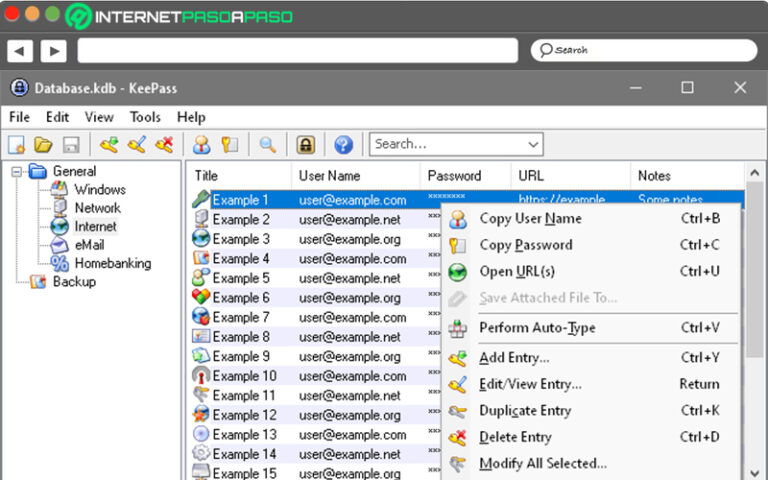This screenshot has width=768, height=480.
Task: Open the Search box dropdown arrow
Action: (532, 144)
